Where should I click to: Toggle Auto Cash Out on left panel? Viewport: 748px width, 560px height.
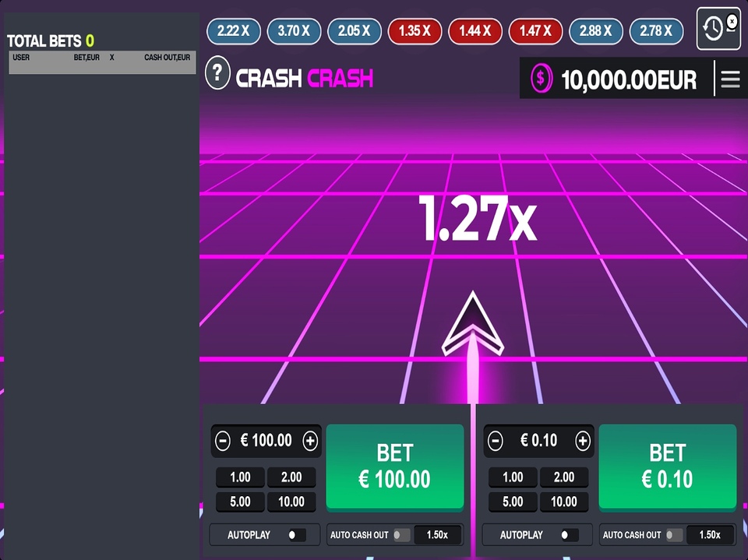401,535
